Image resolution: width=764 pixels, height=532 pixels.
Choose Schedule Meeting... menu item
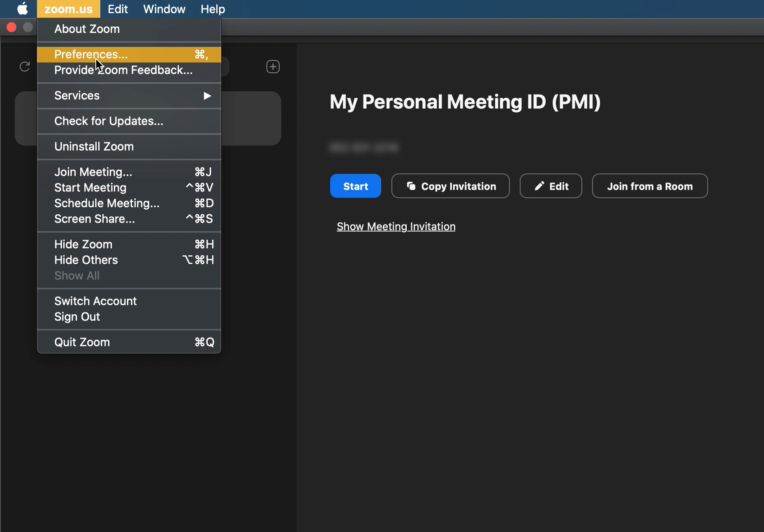129,203
